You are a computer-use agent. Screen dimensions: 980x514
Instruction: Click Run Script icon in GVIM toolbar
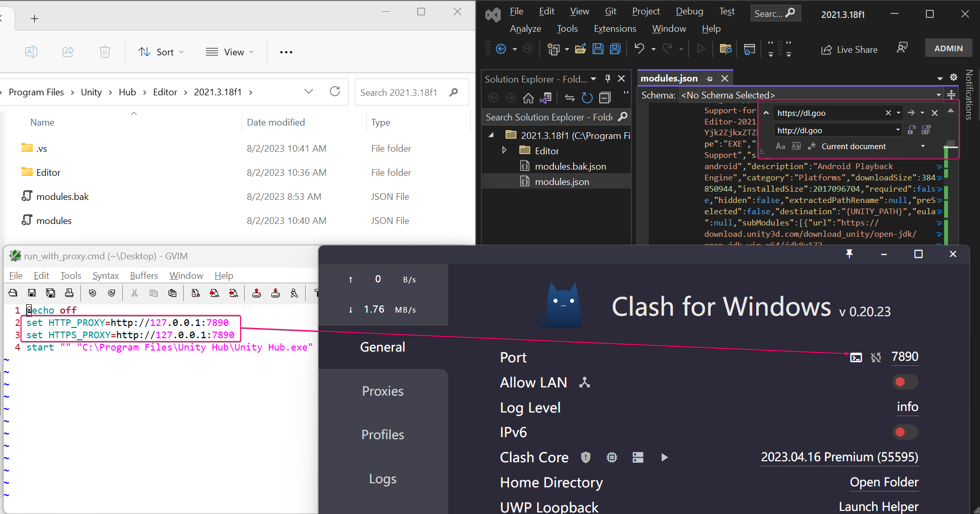[x=294, y=293]
